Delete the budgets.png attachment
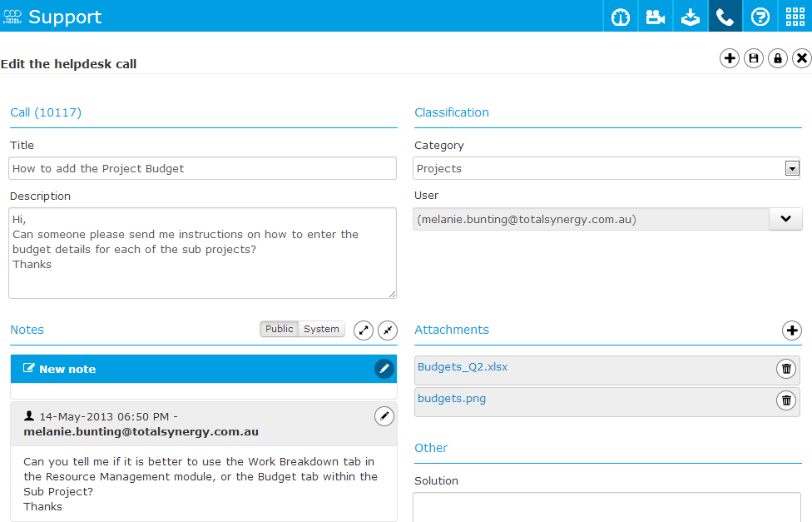The image size is (812, 522). (786, 400)
